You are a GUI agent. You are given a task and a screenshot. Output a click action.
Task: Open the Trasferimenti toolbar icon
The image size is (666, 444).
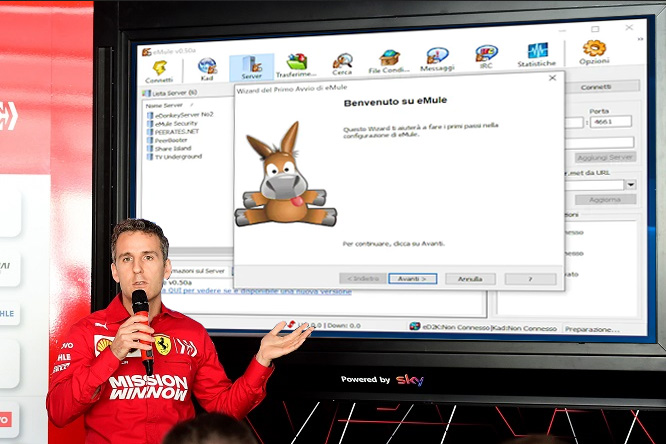(x=296, y=62)
